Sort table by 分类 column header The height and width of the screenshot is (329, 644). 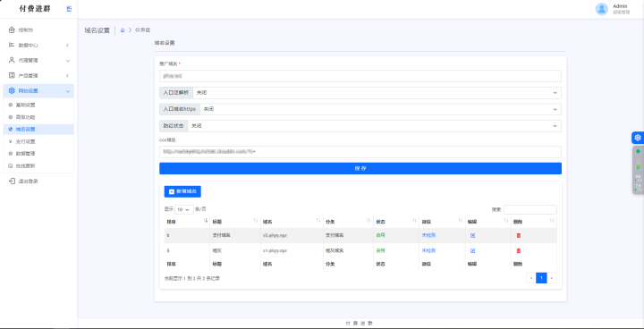(348, 222)
